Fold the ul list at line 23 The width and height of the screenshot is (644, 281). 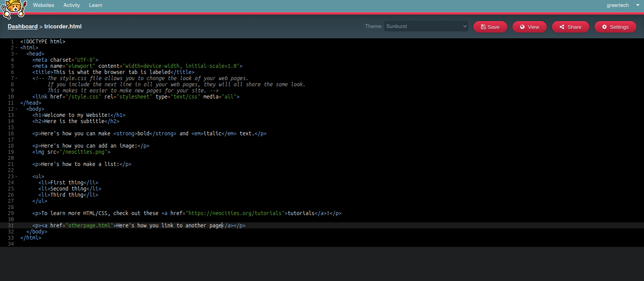click(16, 177)
